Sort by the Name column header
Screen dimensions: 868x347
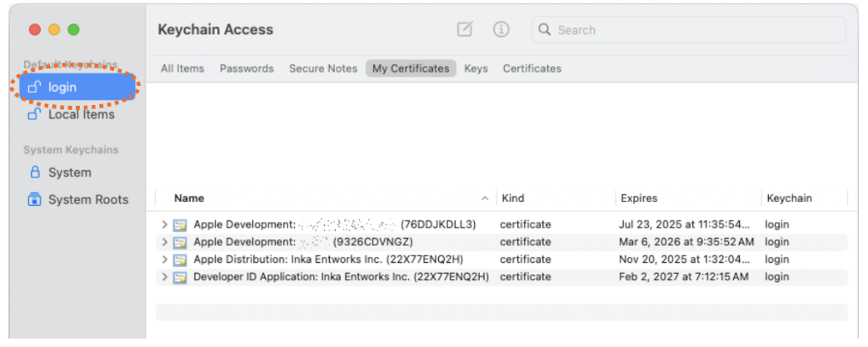pos(189,199)
